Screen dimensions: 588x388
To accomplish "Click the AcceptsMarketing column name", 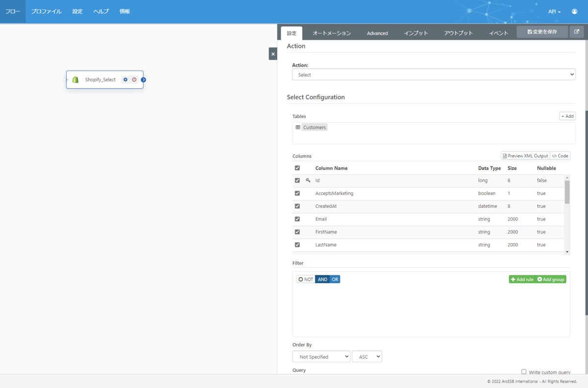I will (334, 193).
